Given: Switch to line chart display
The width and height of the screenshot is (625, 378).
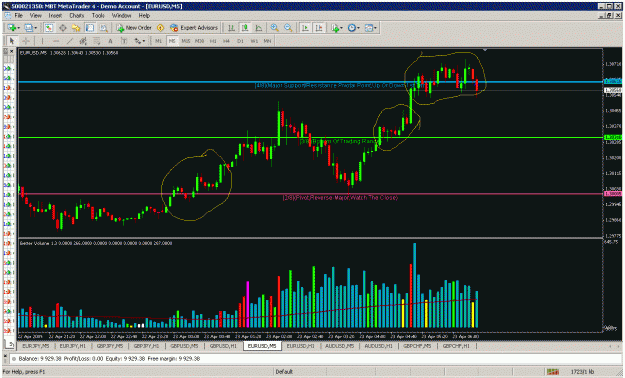Looking at the screenshot, I should point(259,28).
